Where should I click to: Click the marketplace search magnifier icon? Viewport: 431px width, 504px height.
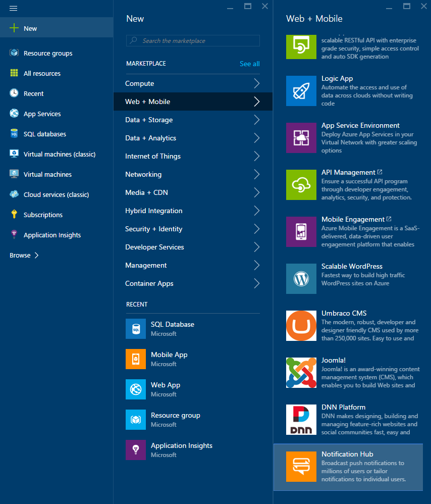click(134, 40)
